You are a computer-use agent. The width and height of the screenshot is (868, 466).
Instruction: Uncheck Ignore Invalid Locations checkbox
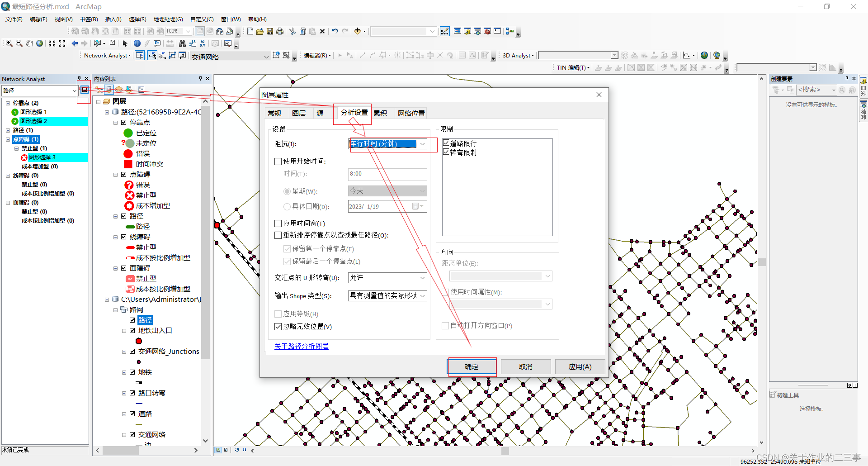(x=278, y=327)
